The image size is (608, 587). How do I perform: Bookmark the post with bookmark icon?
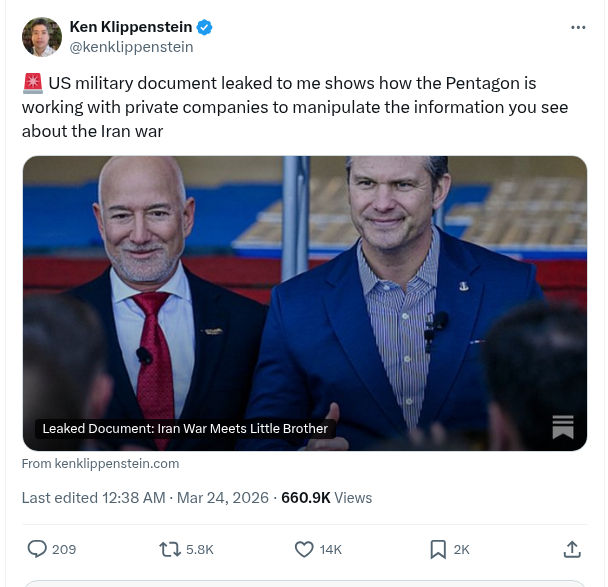point(438,549)
